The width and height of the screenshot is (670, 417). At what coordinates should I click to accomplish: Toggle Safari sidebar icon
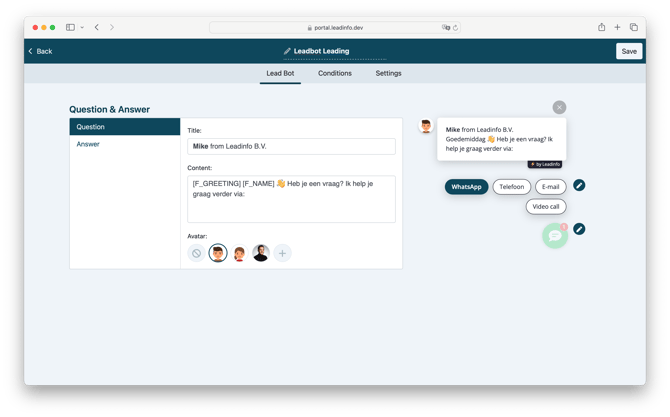[70, 27]
